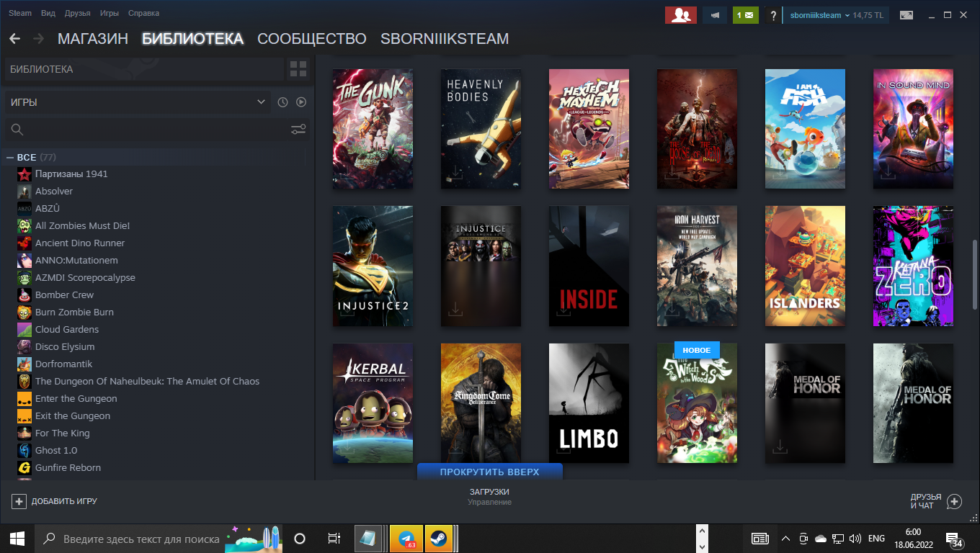Switch to Big Picture mode icon
Viewport: 980px width, 553px height.
[906, 15]
